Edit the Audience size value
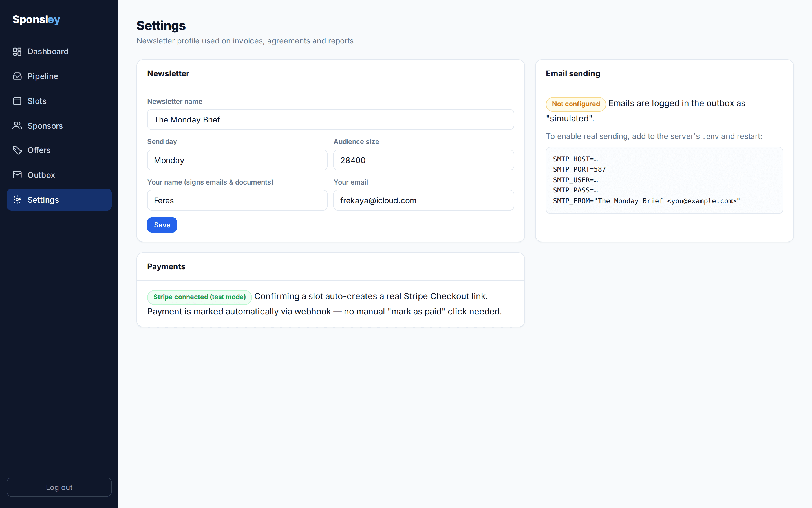Screen dimensions: 812x508 pos(423,160)
